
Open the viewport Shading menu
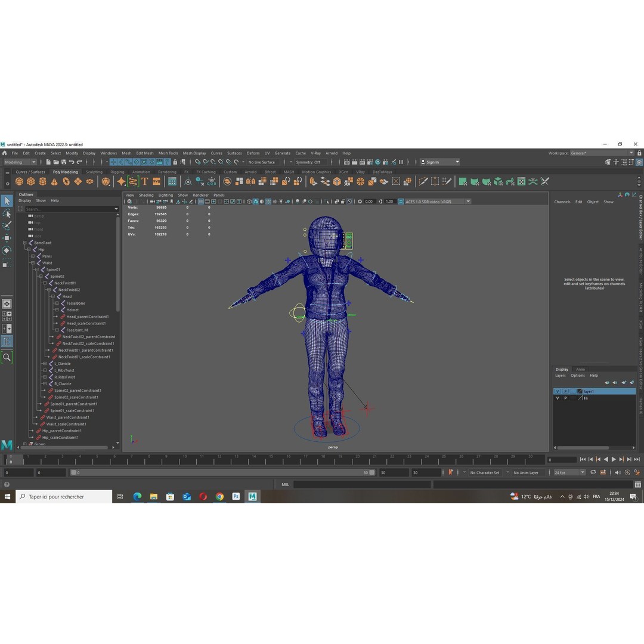(x=146, y=195)
